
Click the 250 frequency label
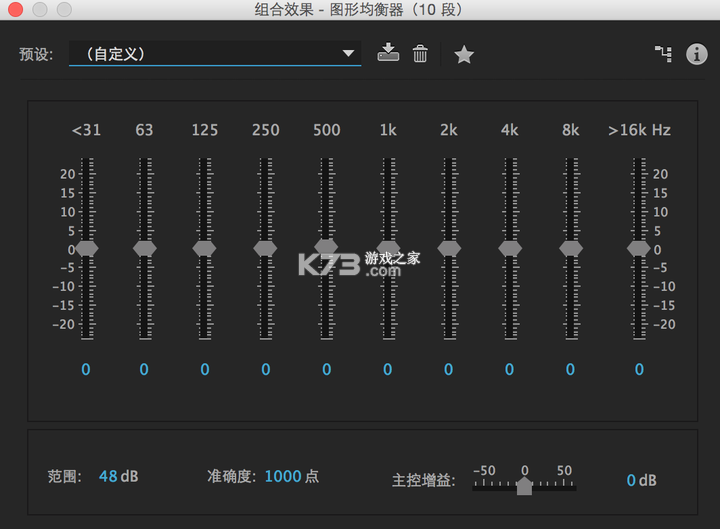tap(266, 130)
